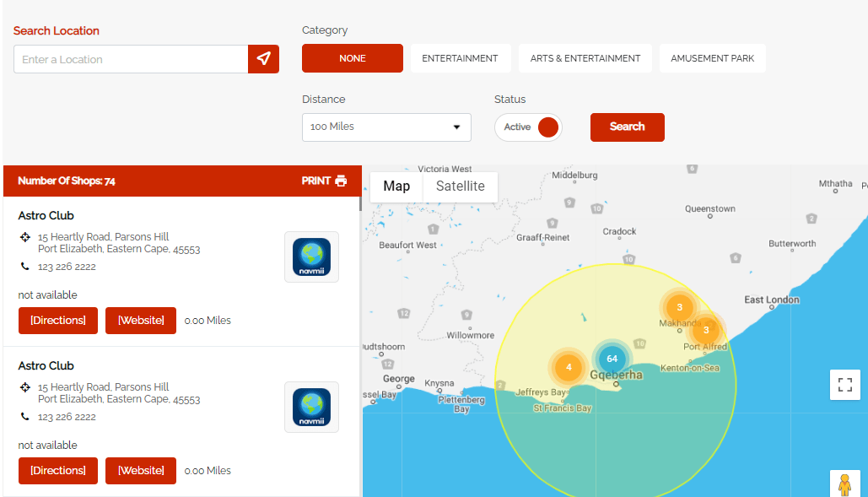Toggle fullscreen map view icon

(x=844, y=385)
